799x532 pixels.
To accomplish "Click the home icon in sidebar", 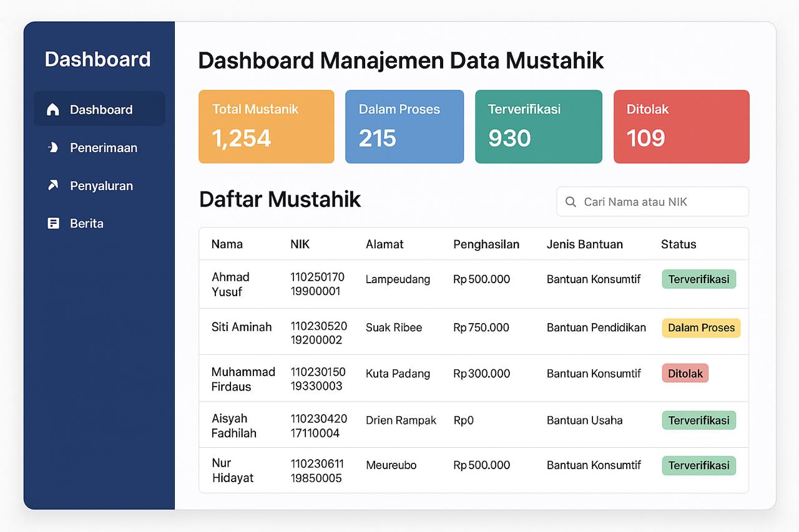I will 53,110.
